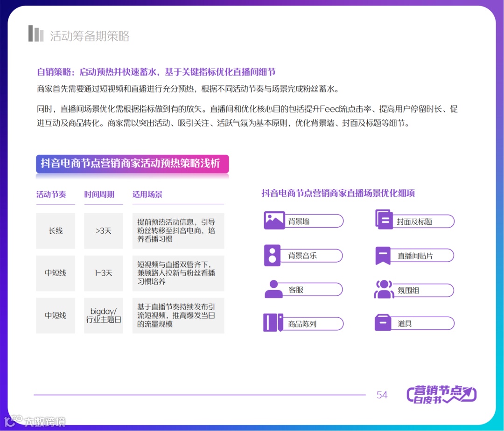Click the 时间周期 column header
This screenshot has width=504, height=431.
point(99,195)
